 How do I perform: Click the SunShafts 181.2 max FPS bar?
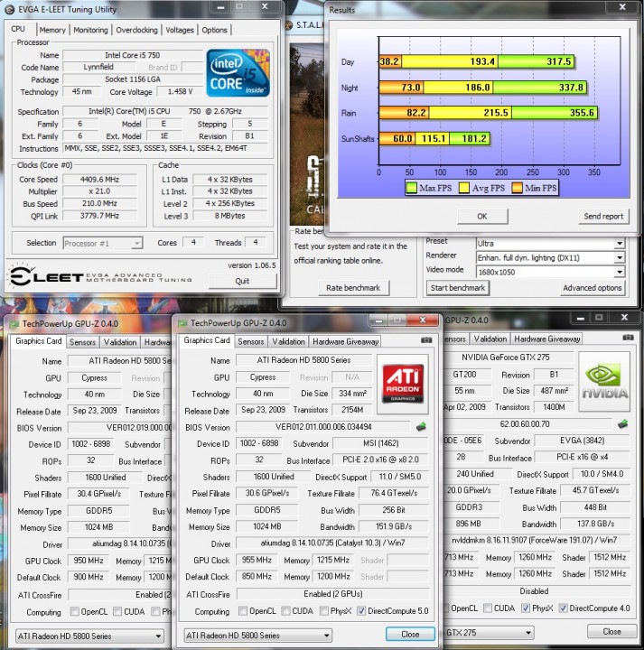click(x=470, y=138)
